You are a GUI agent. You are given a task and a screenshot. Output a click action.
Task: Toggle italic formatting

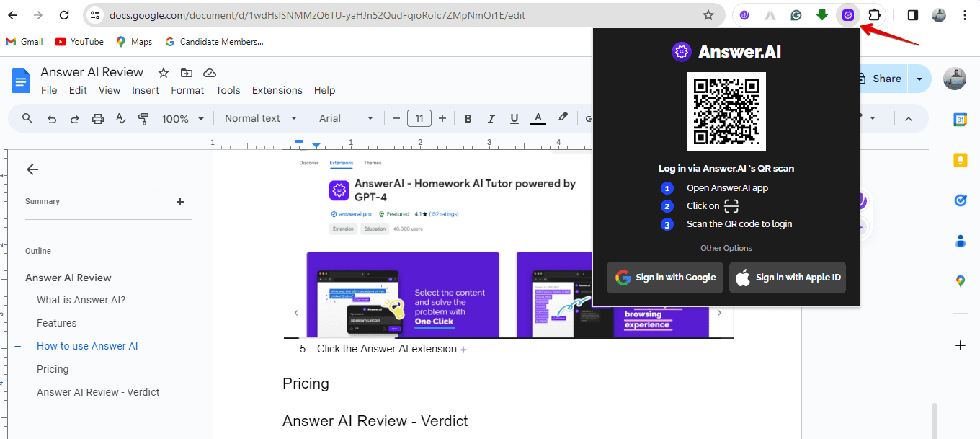(491, 118)
